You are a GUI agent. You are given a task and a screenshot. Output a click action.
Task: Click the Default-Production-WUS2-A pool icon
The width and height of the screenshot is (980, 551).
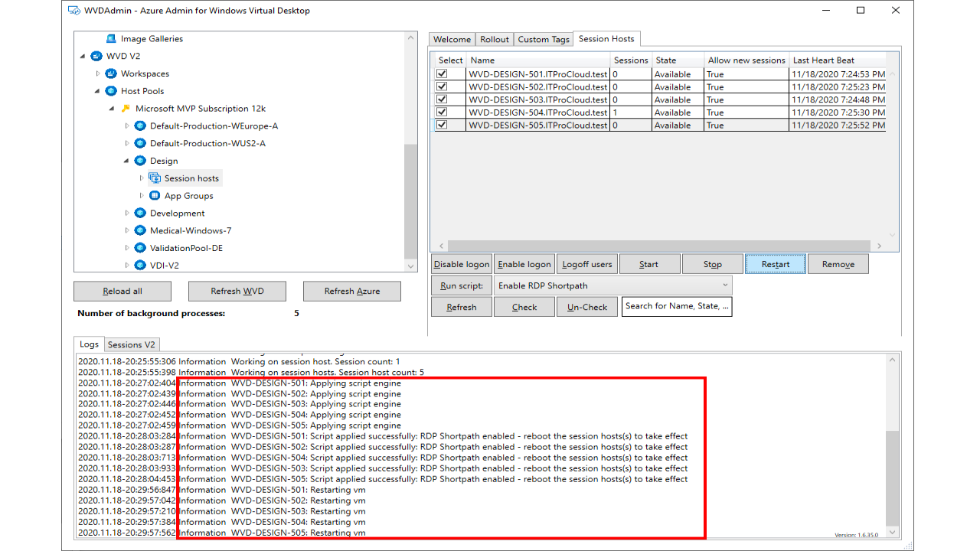pyautogui.click(x=140, y=143)
